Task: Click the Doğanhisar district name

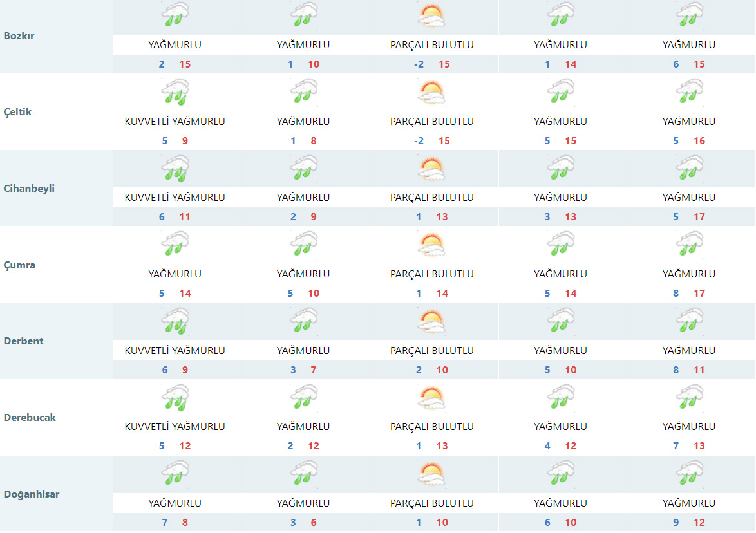Action: (32, 494)
